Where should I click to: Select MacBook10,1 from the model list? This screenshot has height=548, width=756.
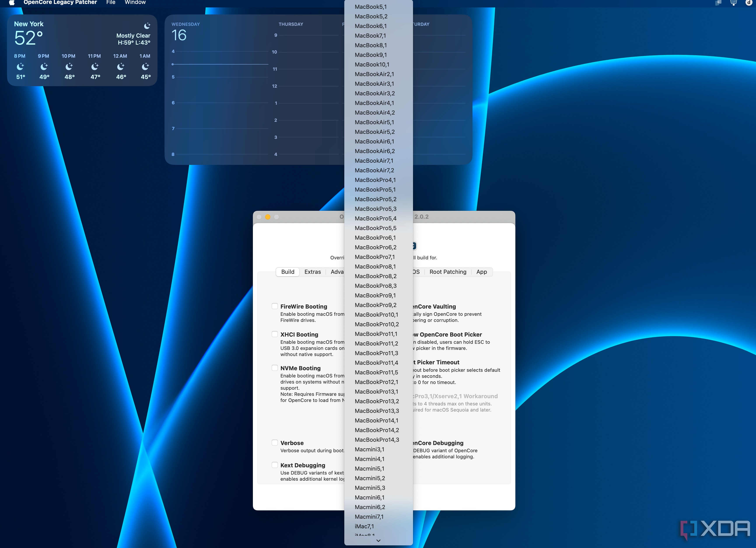[378, 65]
